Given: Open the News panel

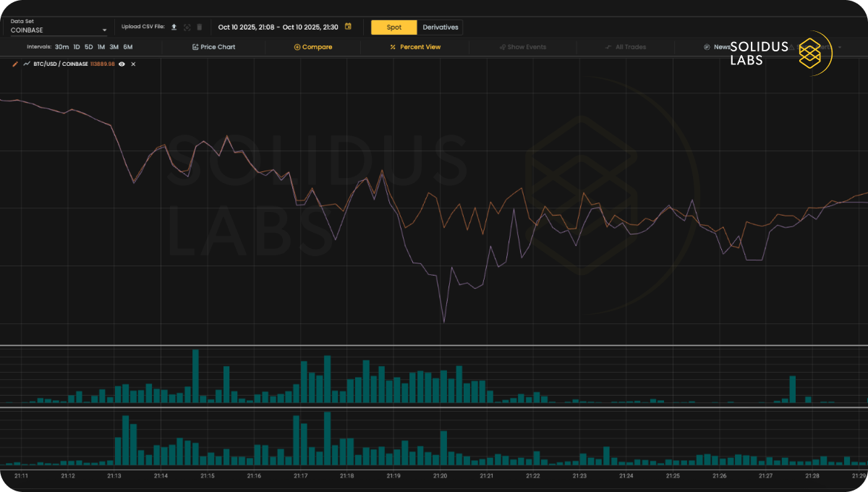Looking at the screenshot, I should click(x=717, y=47).
